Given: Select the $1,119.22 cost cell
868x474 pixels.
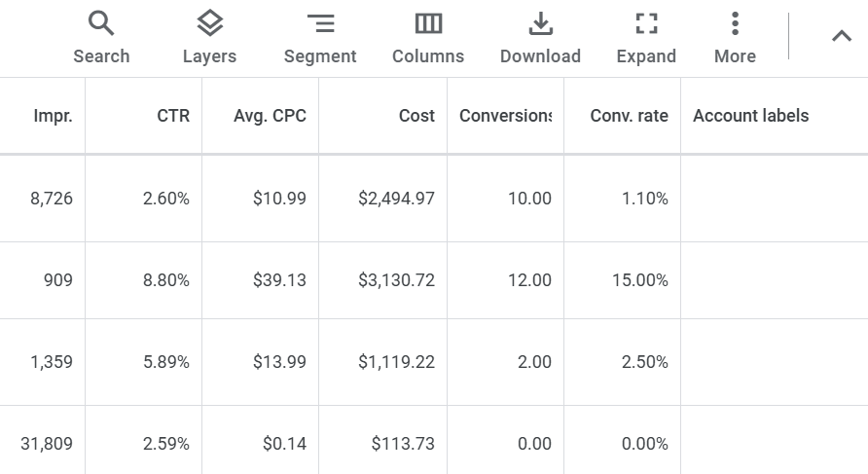Looking at the screenshot, I should (x=383, y=362).
